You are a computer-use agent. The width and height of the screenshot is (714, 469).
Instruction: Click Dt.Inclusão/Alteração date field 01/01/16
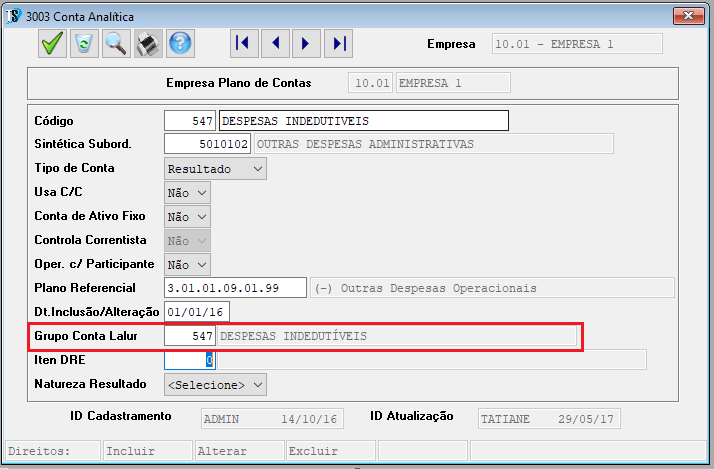tap(197, 312)
